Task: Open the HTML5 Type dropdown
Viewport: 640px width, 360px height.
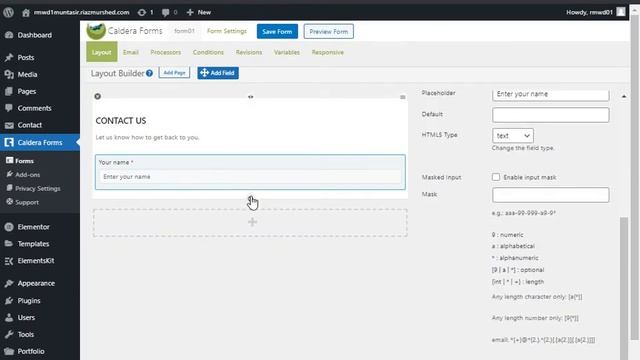Action: 513,136
